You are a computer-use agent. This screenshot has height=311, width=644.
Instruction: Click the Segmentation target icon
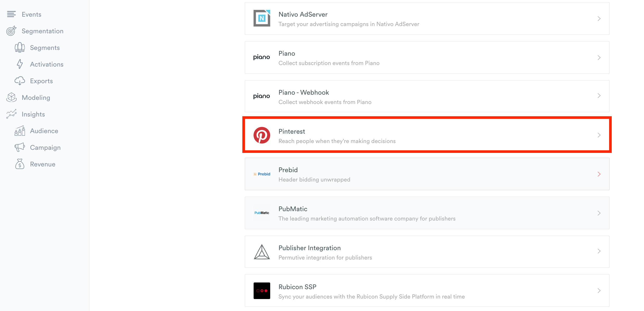pos(11,31)
